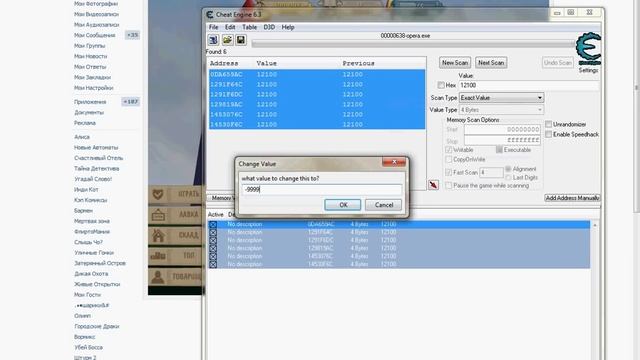This screenshot has width=640, height=360.
Task: Select found address row 129819AC
Action: tap(317, 104)
